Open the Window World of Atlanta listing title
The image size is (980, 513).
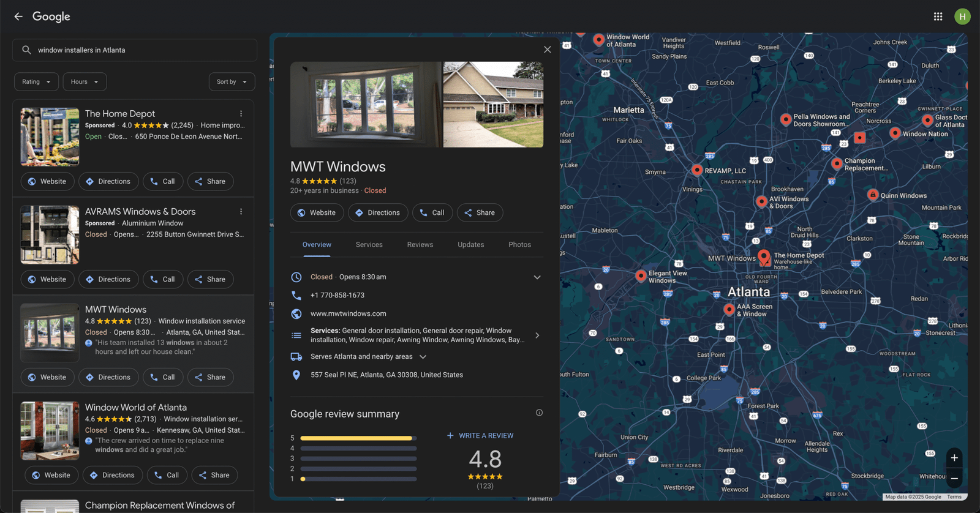(x=136, y=408)
